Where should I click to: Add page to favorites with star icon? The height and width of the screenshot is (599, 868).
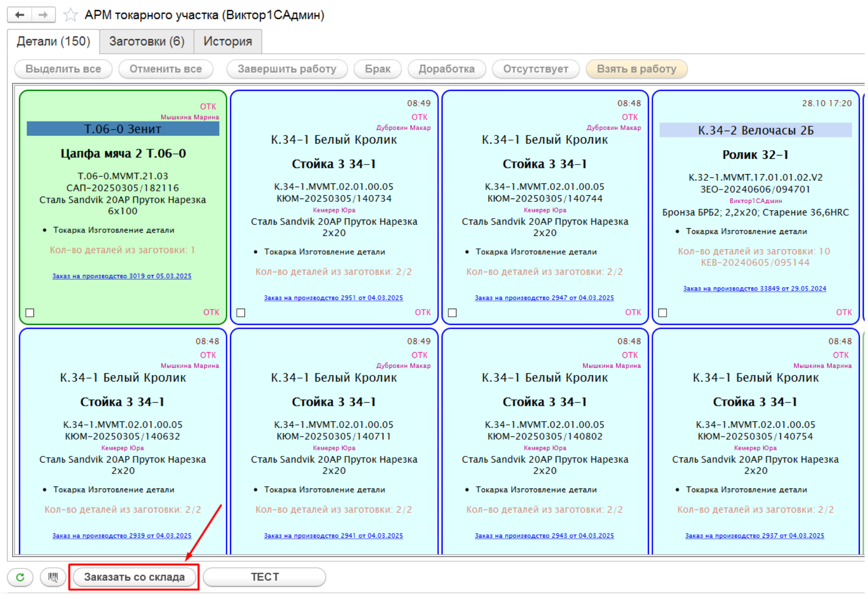(x=70, y=15)
